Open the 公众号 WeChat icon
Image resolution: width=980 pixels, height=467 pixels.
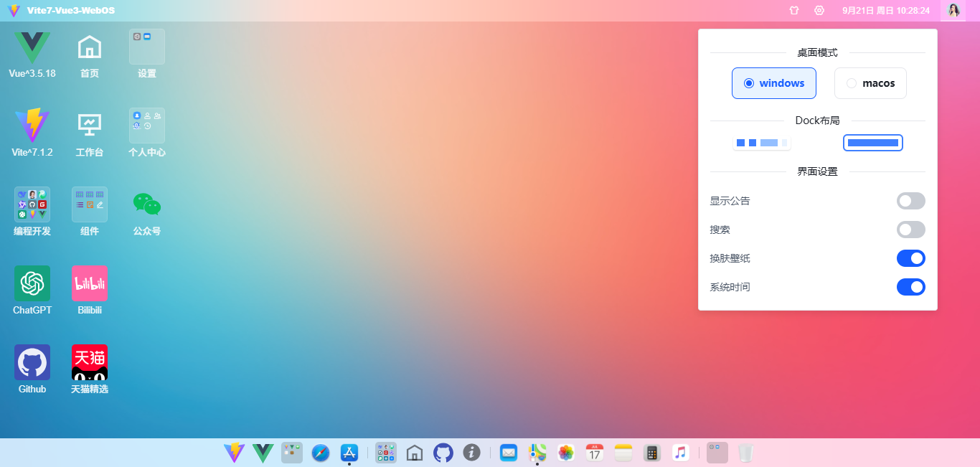click(x=147, y=204)
